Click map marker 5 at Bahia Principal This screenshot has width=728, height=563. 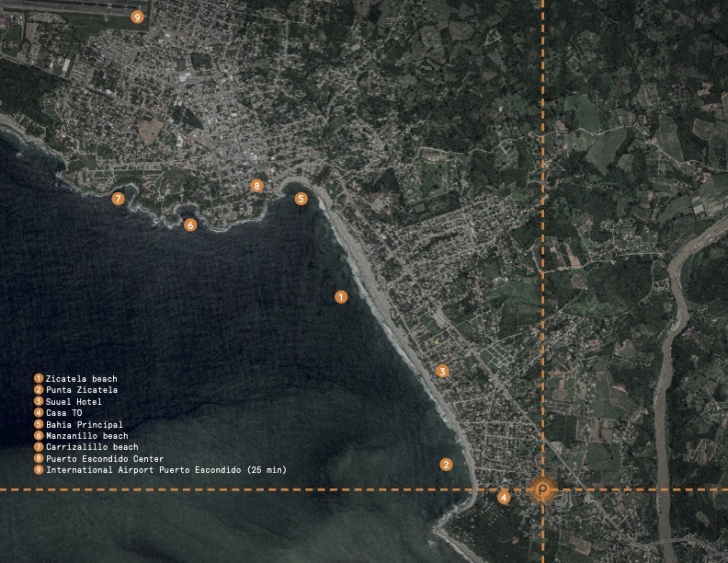tap(301, 199)
